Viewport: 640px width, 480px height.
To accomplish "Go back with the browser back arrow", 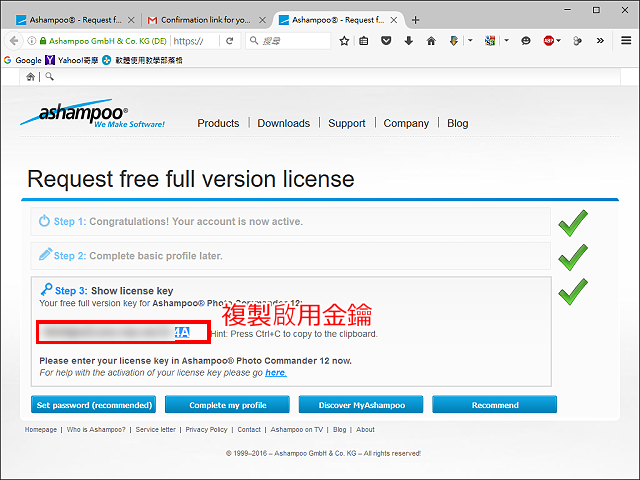I will point(14,41).
